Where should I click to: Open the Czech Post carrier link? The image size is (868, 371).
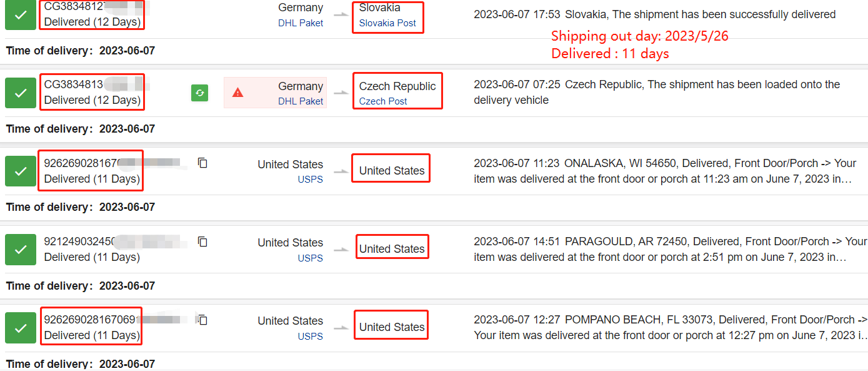click(383, 101)
